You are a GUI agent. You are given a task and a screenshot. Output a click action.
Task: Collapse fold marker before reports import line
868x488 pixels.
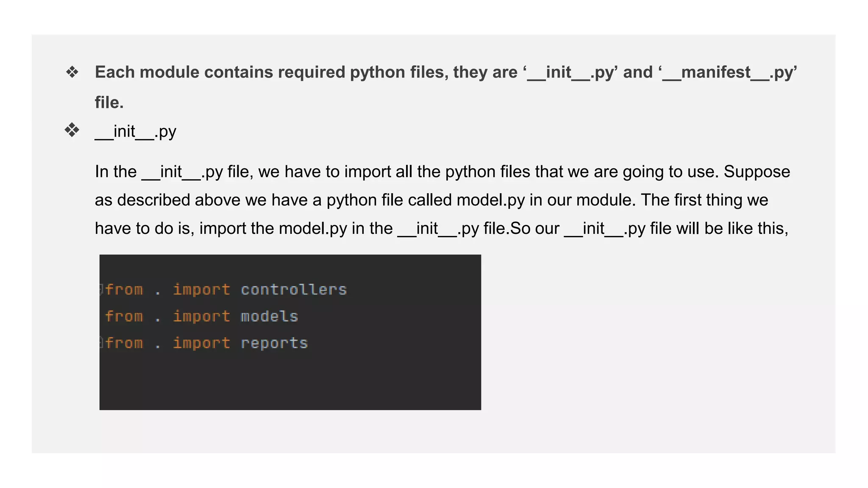101,342
